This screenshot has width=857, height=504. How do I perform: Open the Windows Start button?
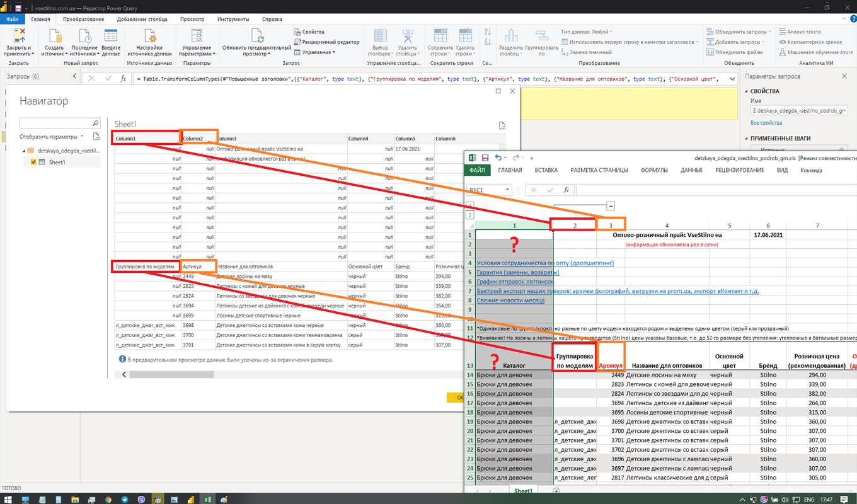[8, 499]
